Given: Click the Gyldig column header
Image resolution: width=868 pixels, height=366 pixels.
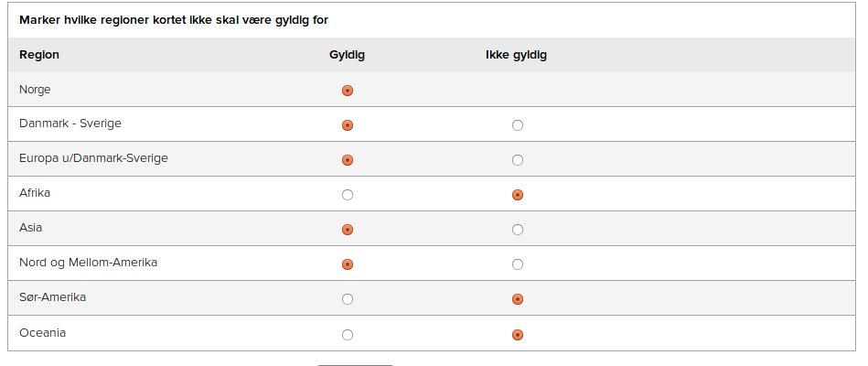Looking at the screenshot, I should point(347,55).
